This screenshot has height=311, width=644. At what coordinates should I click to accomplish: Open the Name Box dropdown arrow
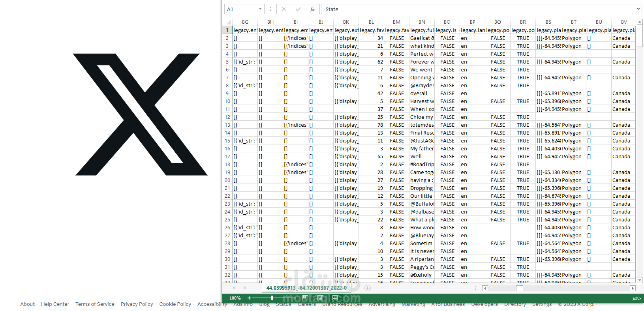[x=260, y=9]
